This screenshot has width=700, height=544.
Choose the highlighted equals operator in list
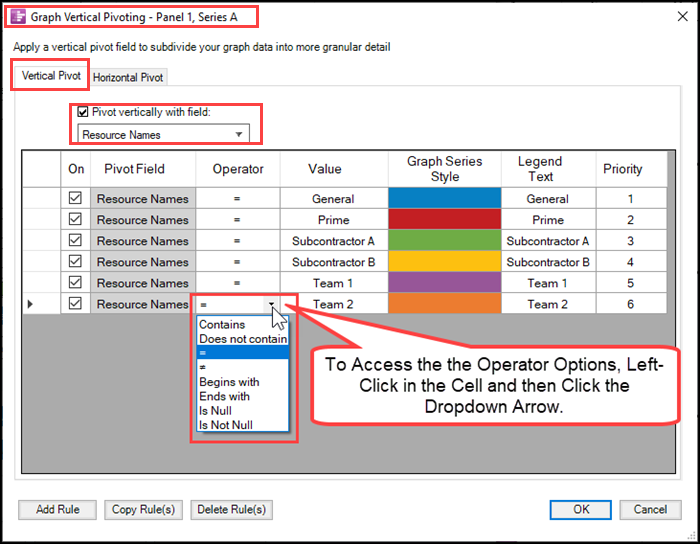click(243, 353)
